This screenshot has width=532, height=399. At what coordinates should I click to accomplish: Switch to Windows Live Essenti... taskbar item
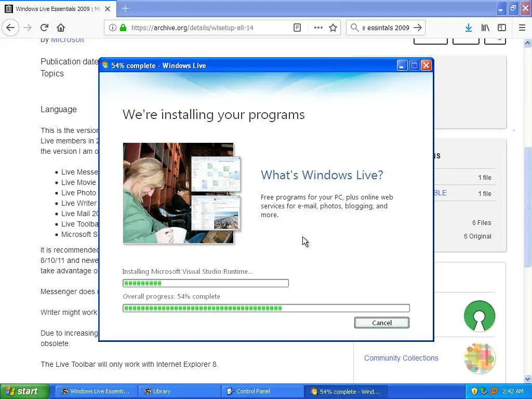pyautogui.click(x=96, y=391)
